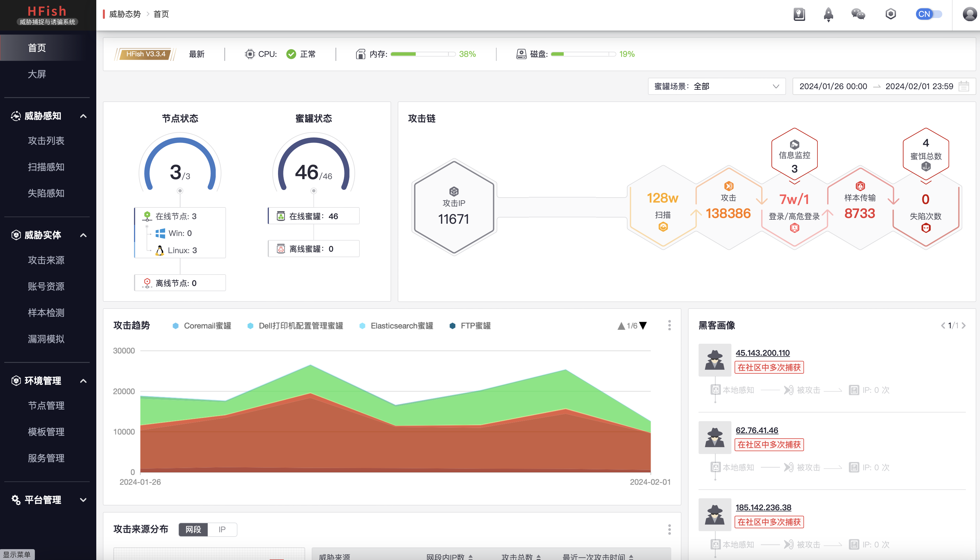Open the date range calendar icon
The height and width of the screenshot is (560, 980).
963,86
